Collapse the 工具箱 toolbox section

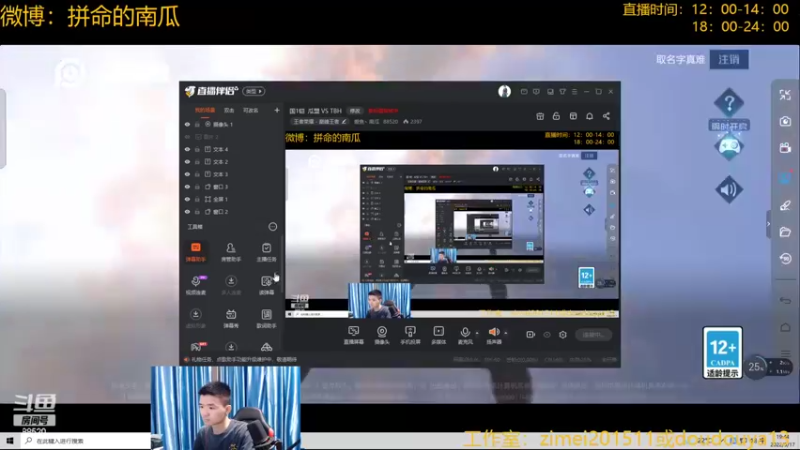(272, 227)
